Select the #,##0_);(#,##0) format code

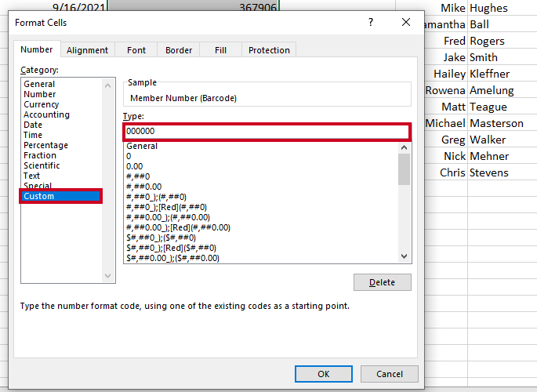pos(156,197)
